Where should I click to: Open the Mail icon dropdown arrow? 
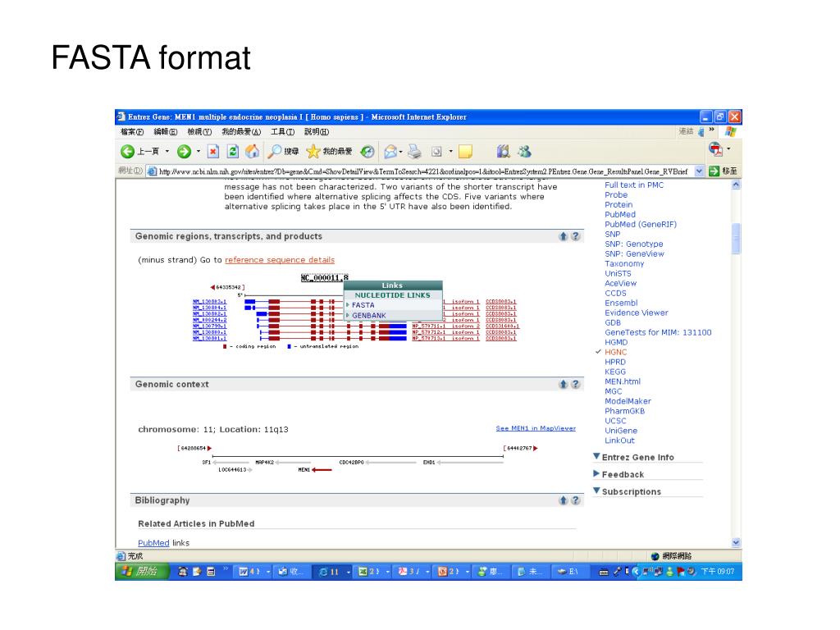pyautogui.click(x=400, y=152)
